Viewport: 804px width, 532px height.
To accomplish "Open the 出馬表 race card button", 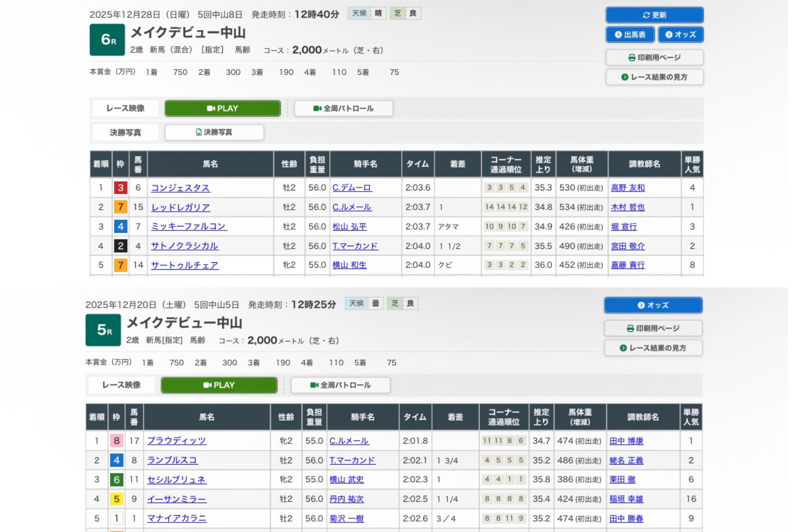I will pos(630,35).
